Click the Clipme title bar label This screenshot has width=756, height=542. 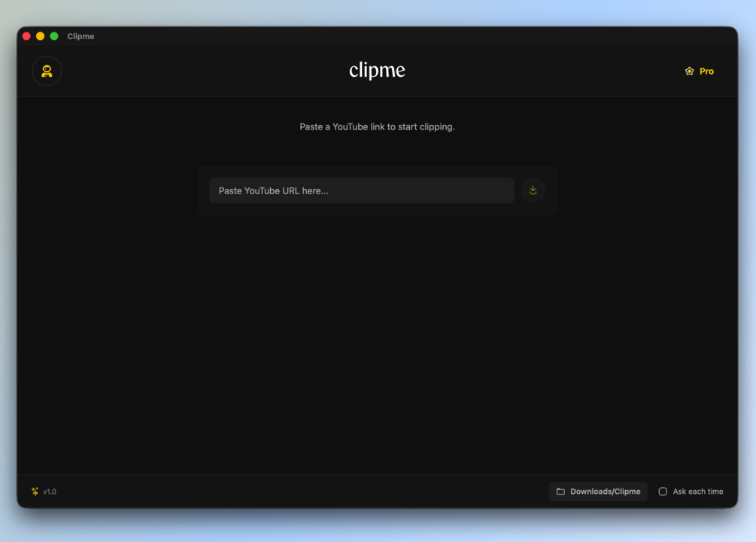pos(80,36)
